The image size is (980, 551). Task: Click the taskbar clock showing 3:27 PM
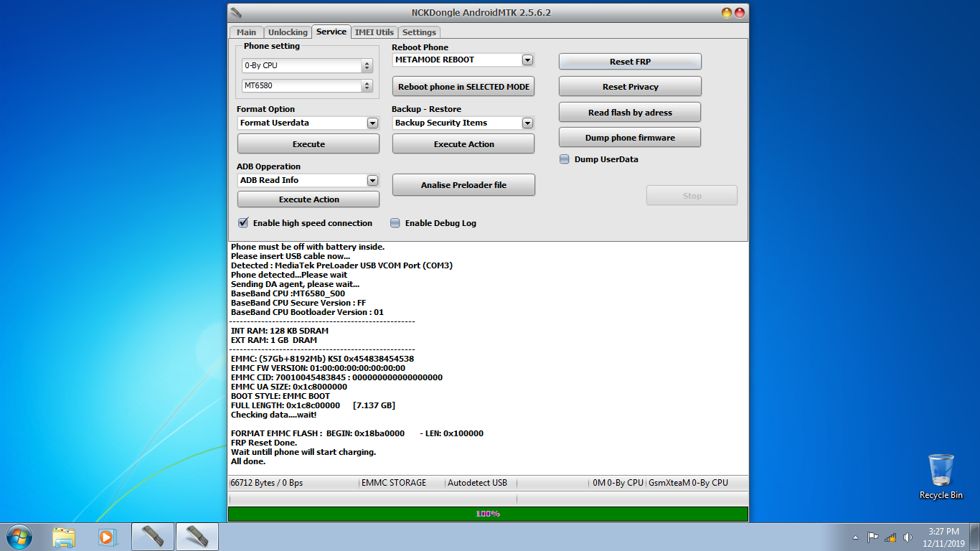[943, 537]
